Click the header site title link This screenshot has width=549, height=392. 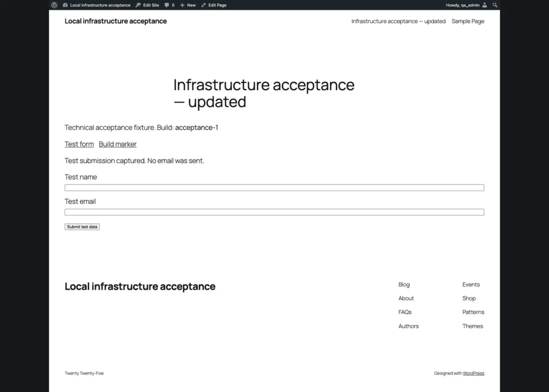pos(116,21)
